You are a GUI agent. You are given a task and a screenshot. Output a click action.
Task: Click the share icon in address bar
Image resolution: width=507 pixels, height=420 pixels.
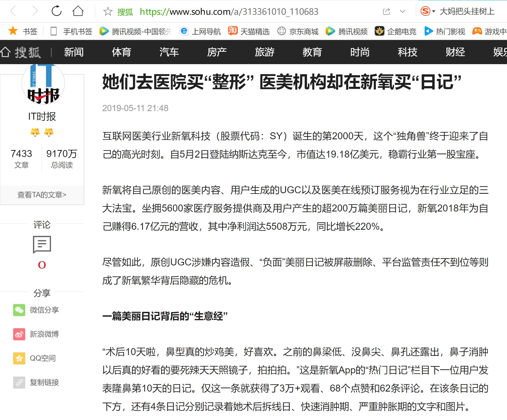click(x=386, y=12)
